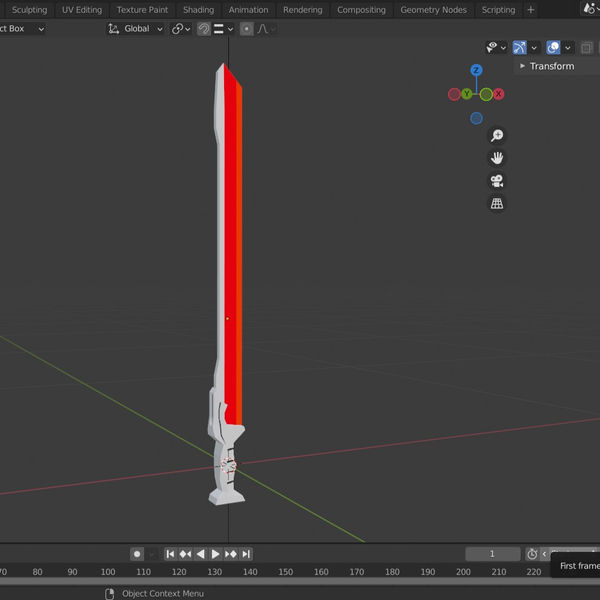600x600 pixels.
Task: Open the proportional editing falloff dropdown
Action: [x=267, y=29]
